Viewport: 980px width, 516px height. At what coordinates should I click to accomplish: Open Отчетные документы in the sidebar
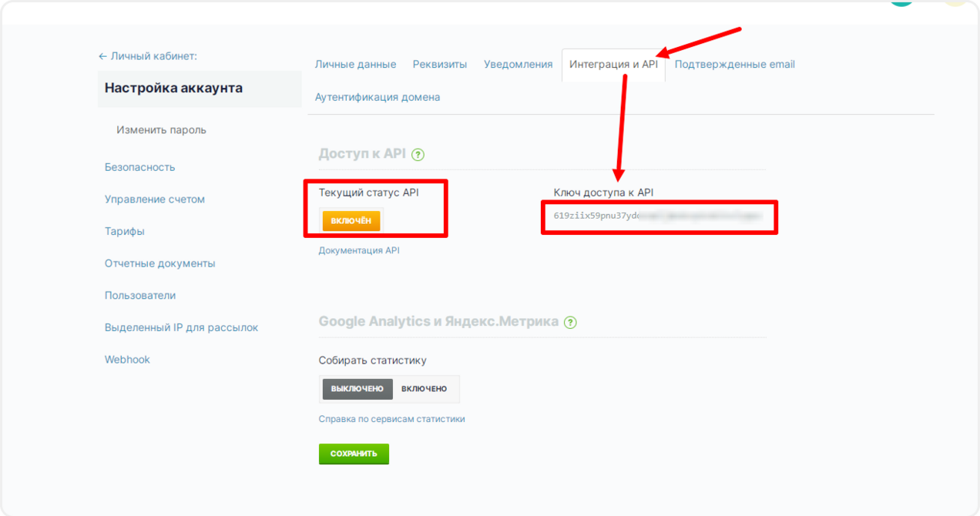click(x=160, y=263)
